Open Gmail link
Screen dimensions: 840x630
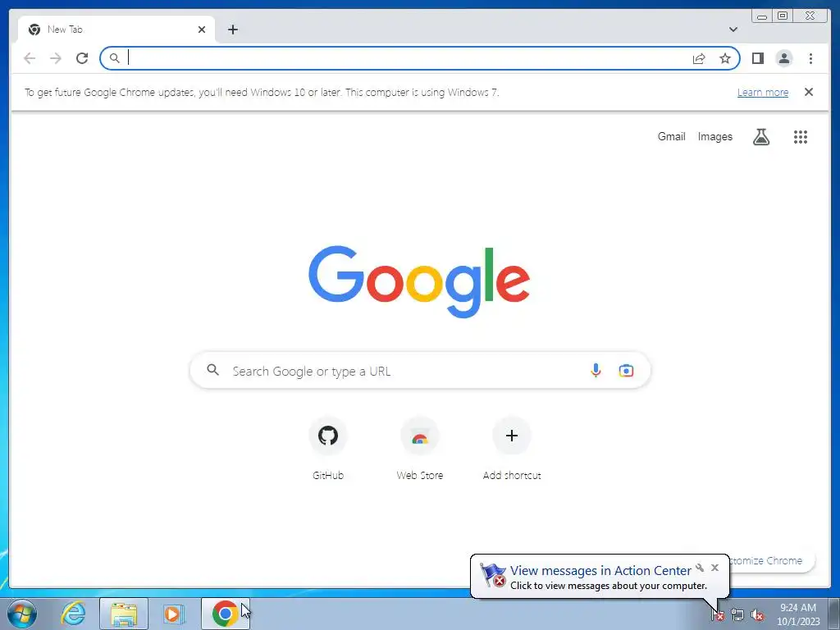click(671, 137)
